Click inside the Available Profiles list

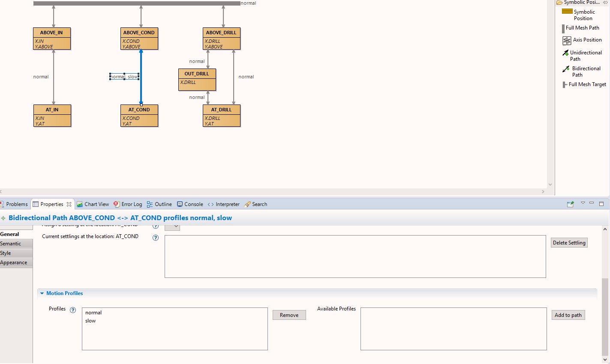(x=454, y=329)
